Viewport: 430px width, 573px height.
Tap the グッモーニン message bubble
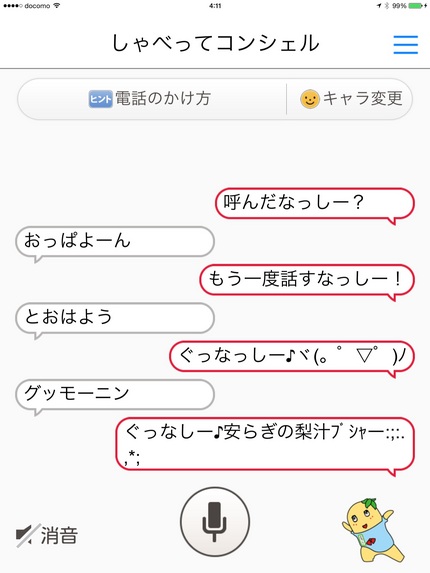tap(115, 397)
